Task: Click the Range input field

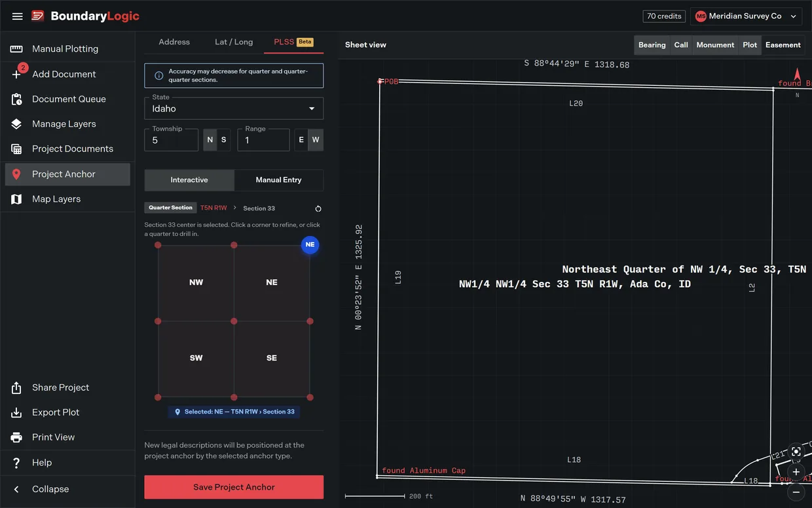Action: pyautogui.click(x=263, y=140)
